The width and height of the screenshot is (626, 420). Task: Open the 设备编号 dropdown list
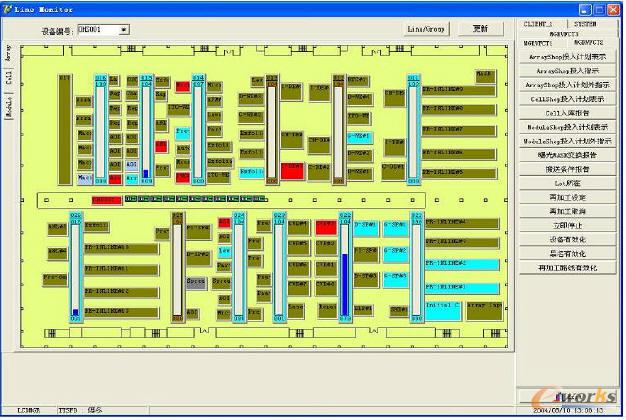click(124, 30)
